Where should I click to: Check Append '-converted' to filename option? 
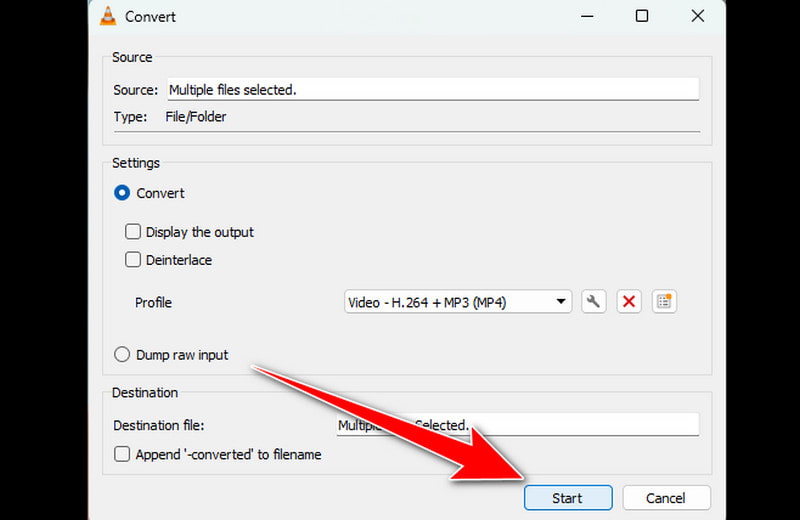(x=122, y=454)
